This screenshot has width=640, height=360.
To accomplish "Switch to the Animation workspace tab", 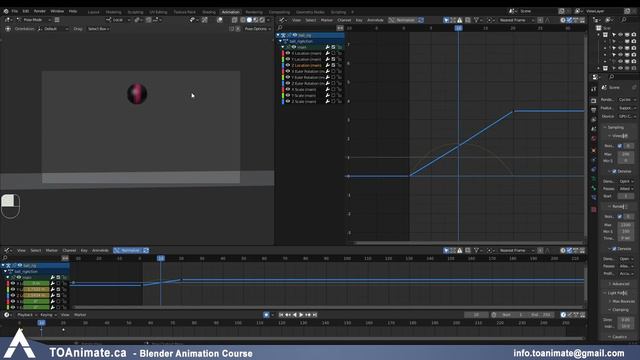I will click(231, 12).
